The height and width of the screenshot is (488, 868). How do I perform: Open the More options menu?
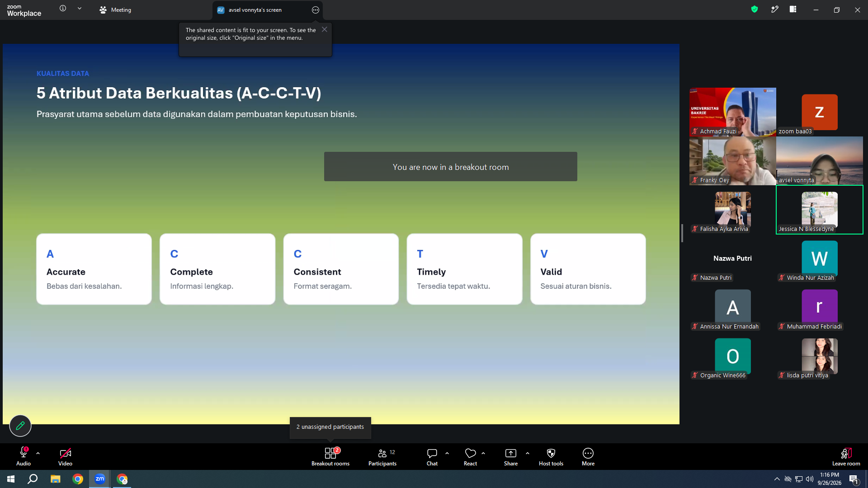coord(588,456)
